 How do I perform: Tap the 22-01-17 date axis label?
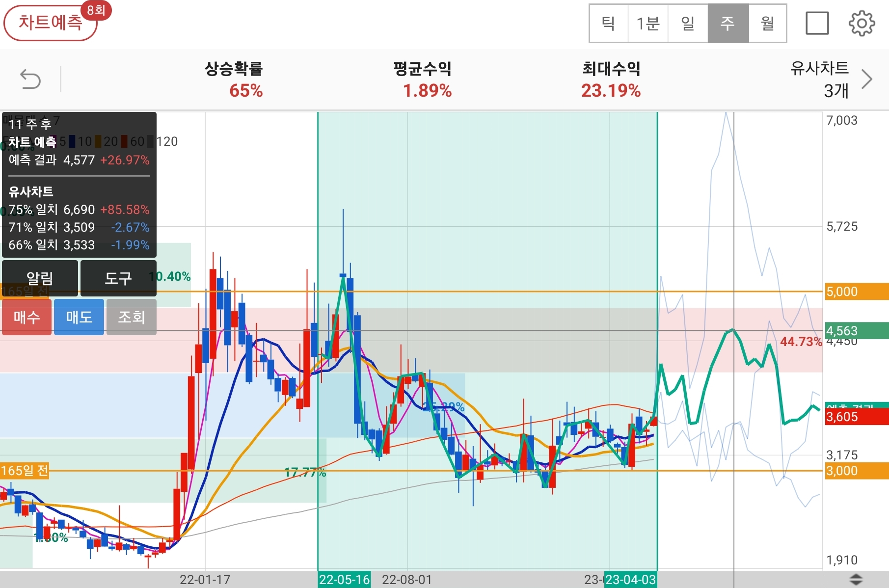click(x=205, y=580)
